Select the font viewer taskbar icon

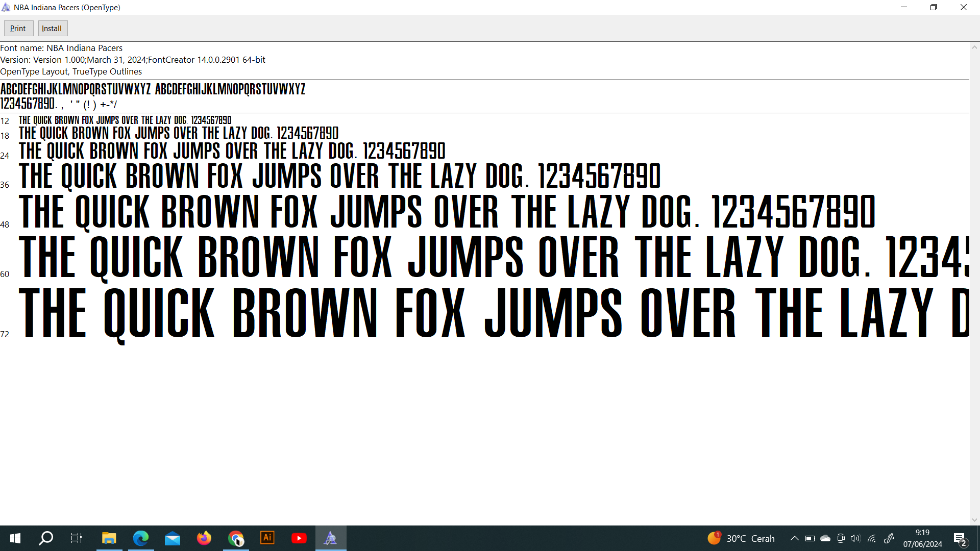pyautogui.click(x=331, y=538)
